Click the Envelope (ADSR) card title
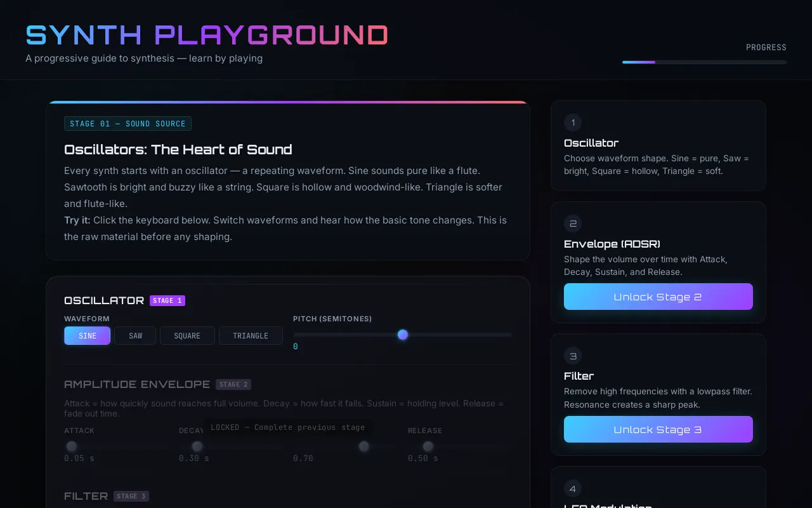812x508 pixels. point(612,244)
